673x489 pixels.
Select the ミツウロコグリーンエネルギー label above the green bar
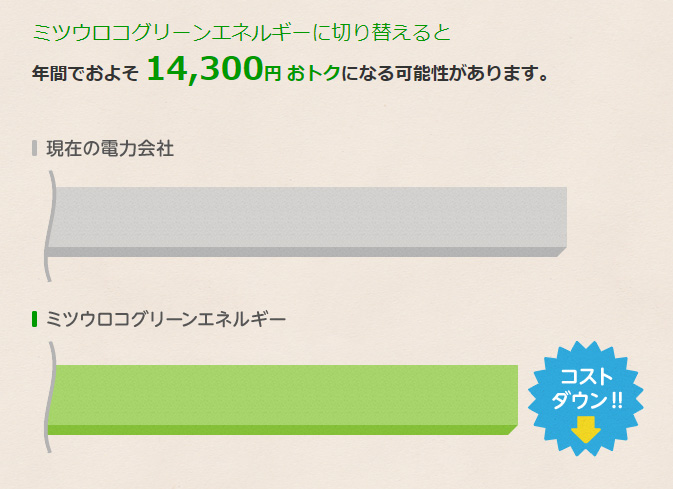pyautogui.click(x=166, y=319)
